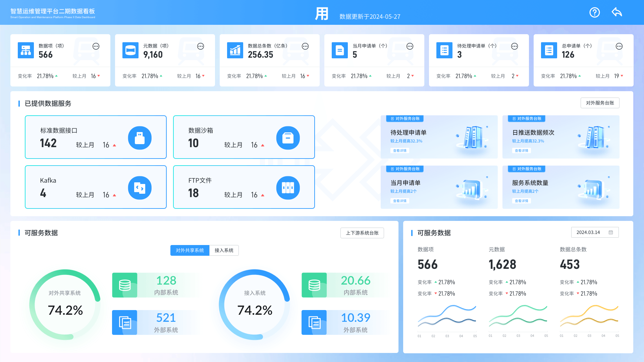Click 查看详情 under 日推送数据频次 banner
The image size is (644, 362).
coord(522,150)
